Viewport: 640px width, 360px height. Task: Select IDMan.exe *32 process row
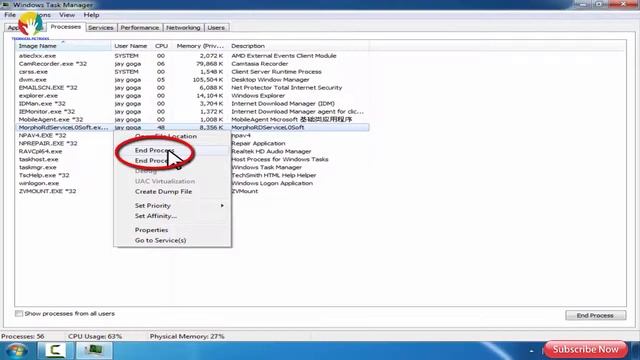pyautogui.click(x=192, y=103)
